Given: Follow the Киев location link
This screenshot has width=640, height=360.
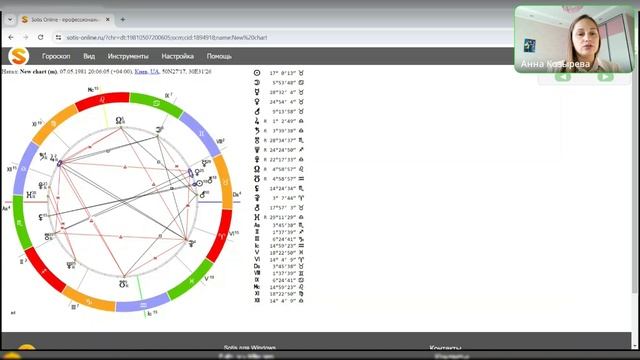Looking at the screenshot, I should (x=141, y=71).
